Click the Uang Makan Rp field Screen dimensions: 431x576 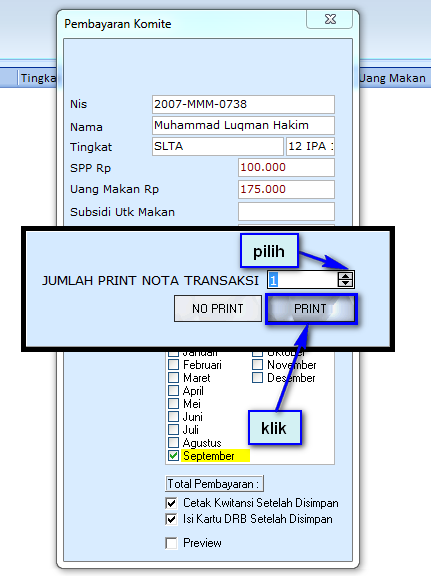tap(286, 190)
